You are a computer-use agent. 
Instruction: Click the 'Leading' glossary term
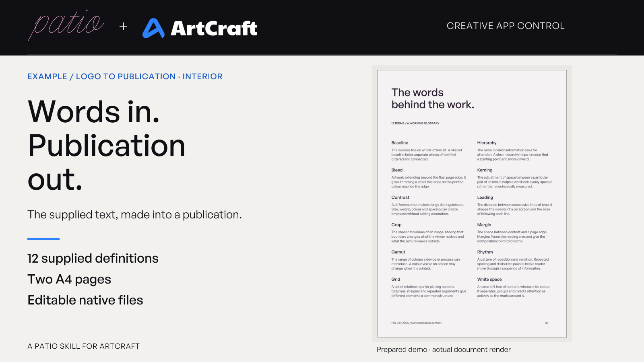[485, 197]
